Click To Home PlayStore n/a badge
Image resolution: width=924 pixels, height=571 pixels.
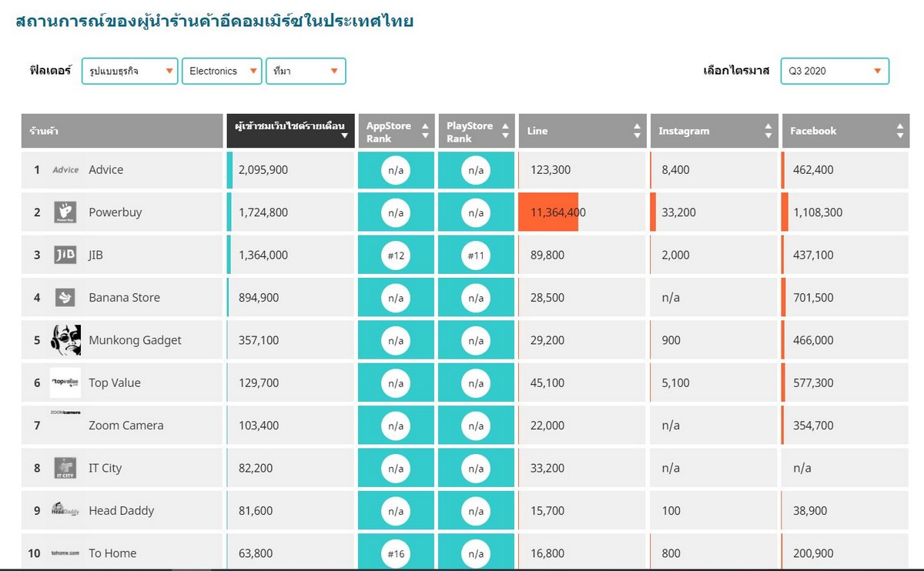[476, 553]
